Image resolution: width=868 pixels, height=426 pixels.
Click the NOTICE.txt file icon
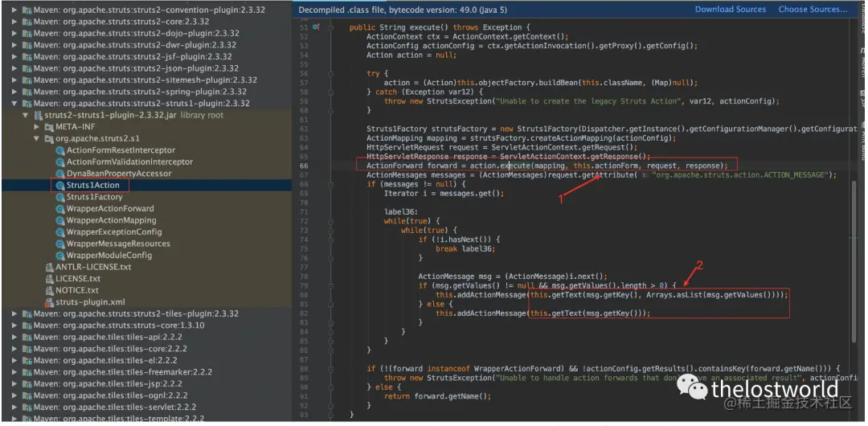pos(50,289)
